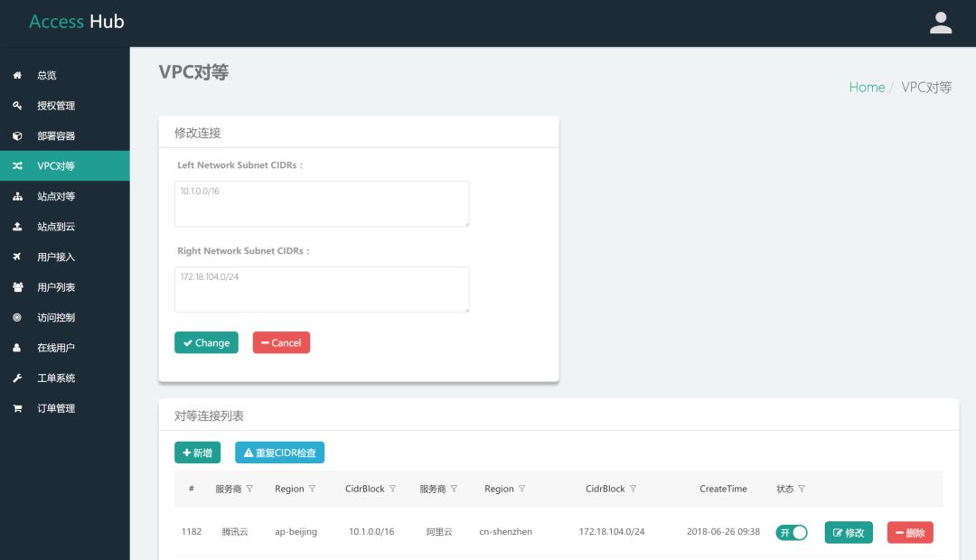
Task: Click timestamp 2018-06-26 09:38
Action: (723, 532)
